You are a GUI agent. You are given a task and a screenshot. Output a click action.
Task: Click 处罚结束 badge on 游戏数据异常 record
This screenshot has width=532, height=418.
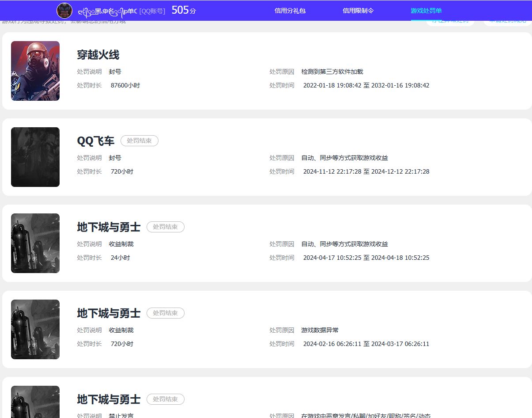pyautogui.click(x=165, y=313)
